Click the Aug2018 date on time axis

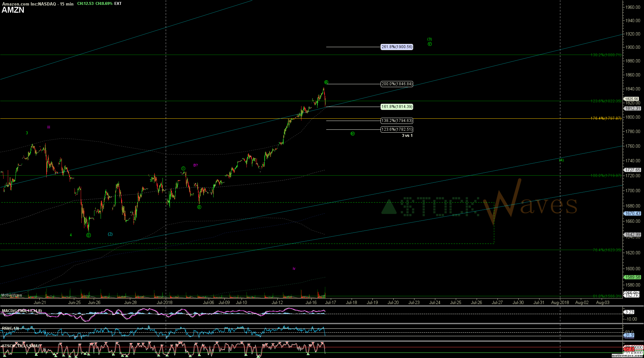[x=560, y=302]
